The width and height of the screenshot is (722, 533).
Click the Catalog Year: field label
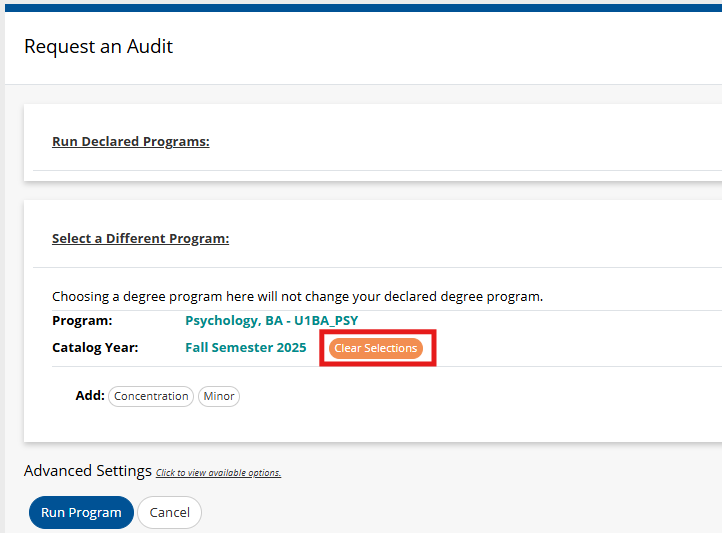tap(95, 347)
